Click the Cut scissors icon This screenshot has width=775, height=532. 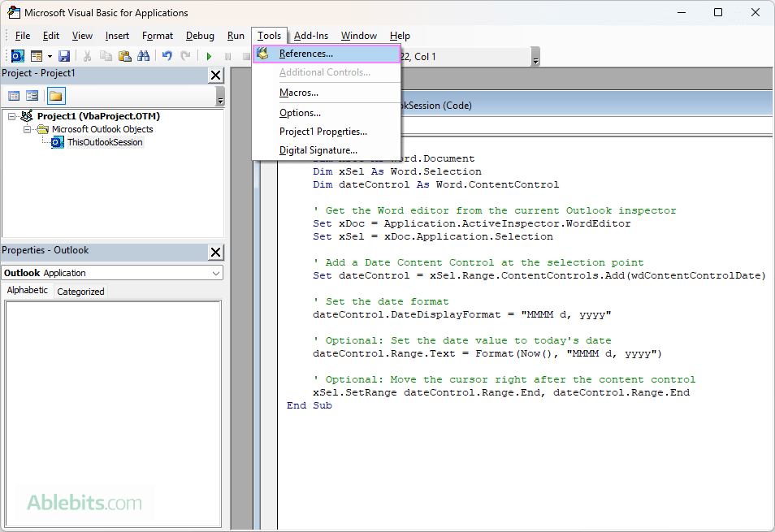pyautogui.click(x=87, y=56)
